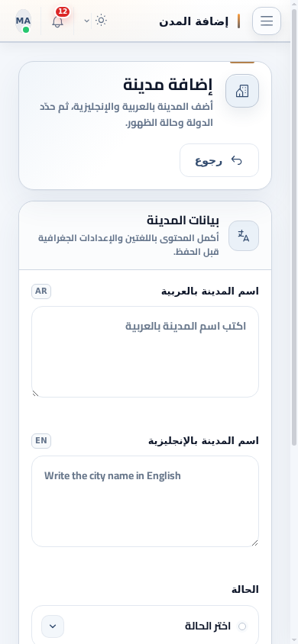This screenshot has width=298, height=644.
Task: Click the EN language badge
Action: (41, 441)
